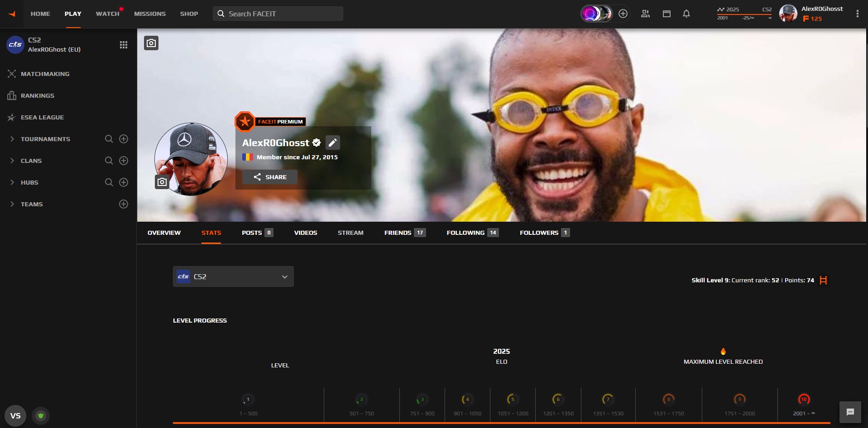This screenshot has height=428, width=868.
Task: Click the top-bar user avatar
Action: (x=788, y=14)
